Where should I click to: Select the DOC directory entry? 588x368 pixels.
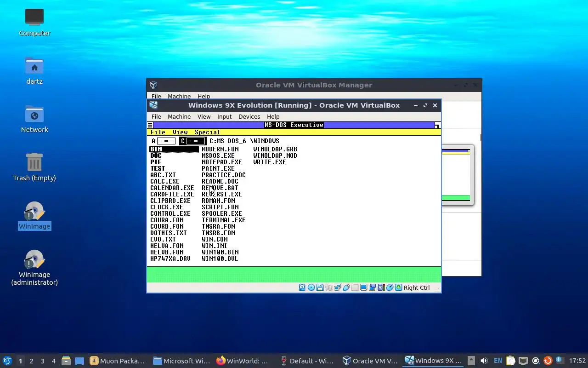click(156, 155)
